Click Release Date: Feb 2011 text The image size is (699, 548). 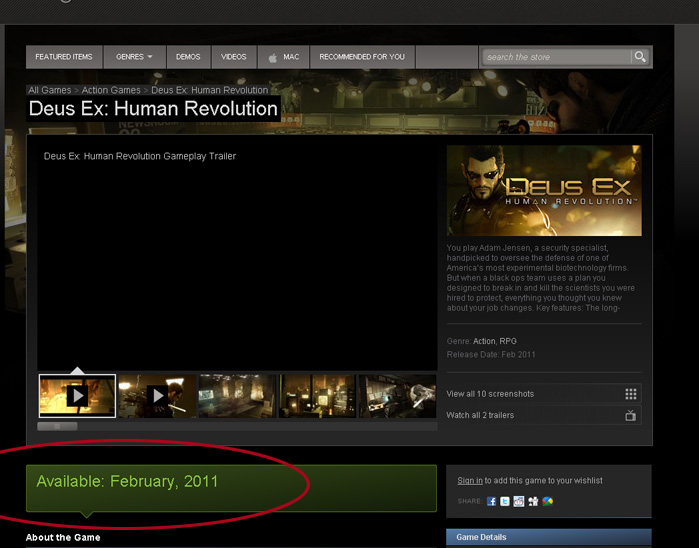click(x=491, y=354)
